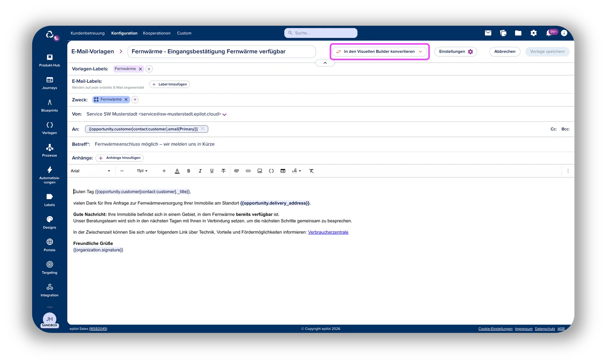
Task: Click Vorlage speichern
Action: point(547,51)
